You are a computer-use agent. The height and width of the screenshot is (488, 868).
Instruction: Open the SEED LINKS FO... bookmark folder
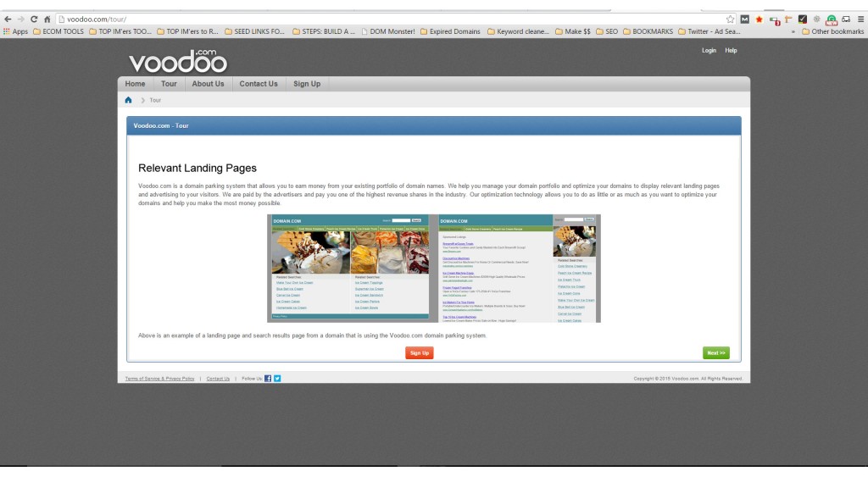tap(254, 31)
